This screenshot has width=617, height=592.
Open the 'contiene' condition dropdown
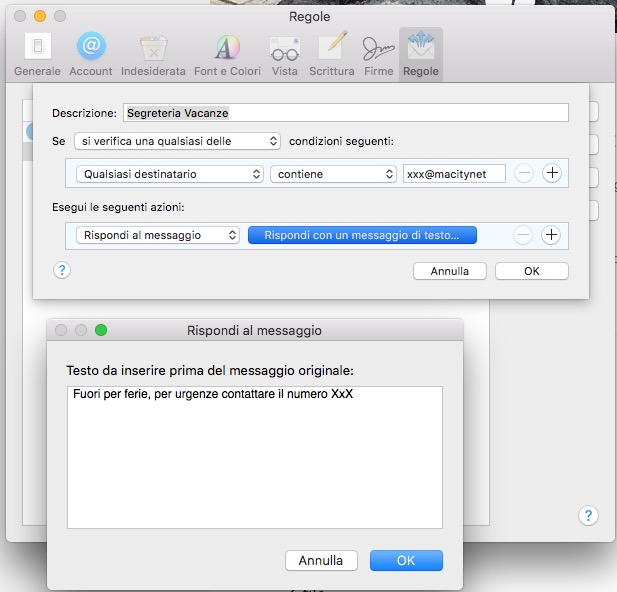pyautogui.click(x=333, y=174)
